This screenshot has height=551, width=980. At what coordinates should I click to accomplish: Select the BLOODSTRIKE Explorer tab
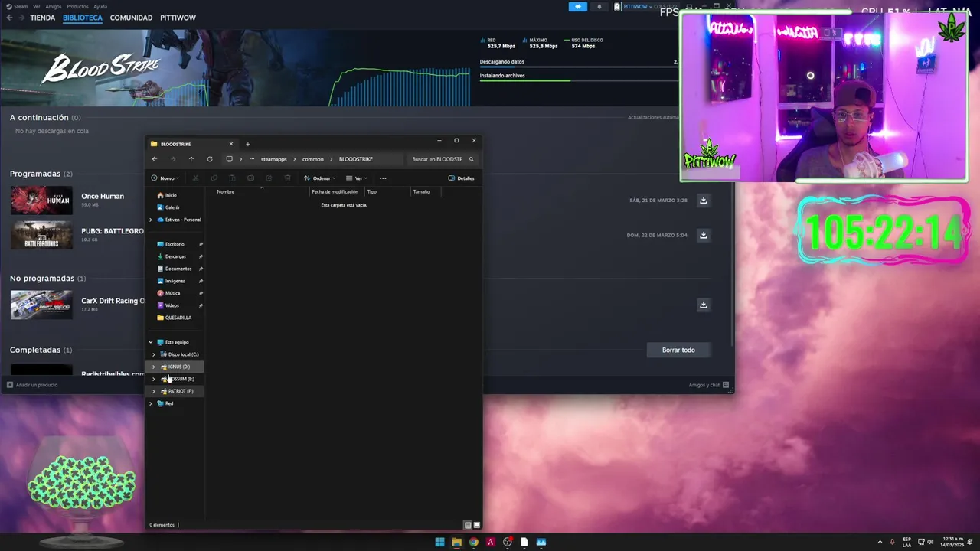pyautogui.click(x=191, y=144)
